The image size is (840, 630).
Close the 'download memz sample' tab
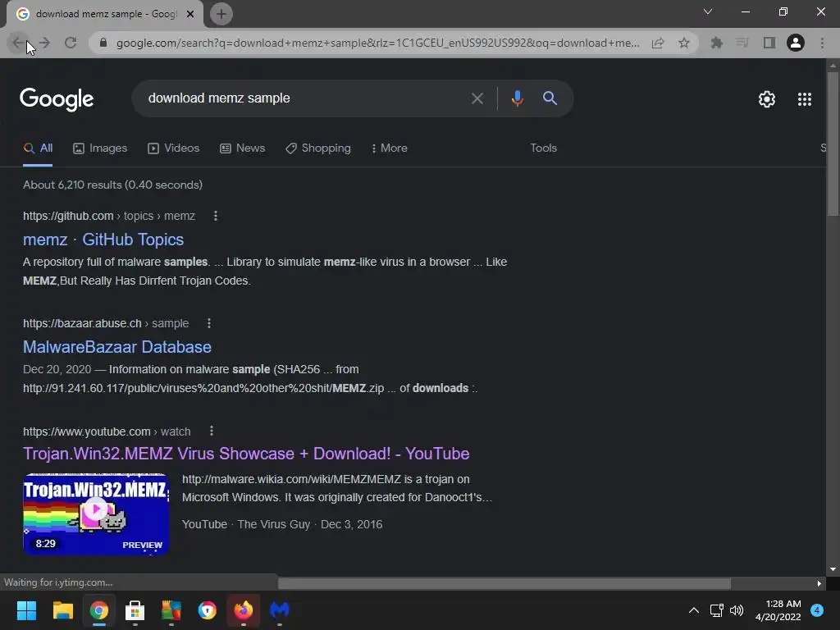pos(190,14)
